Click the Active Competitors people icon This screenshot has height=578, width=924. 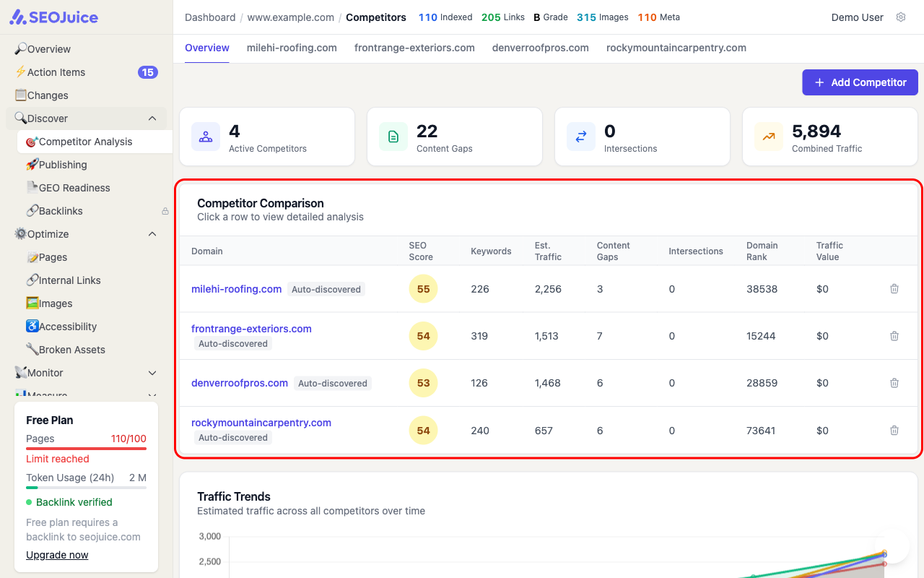point(206,137)
